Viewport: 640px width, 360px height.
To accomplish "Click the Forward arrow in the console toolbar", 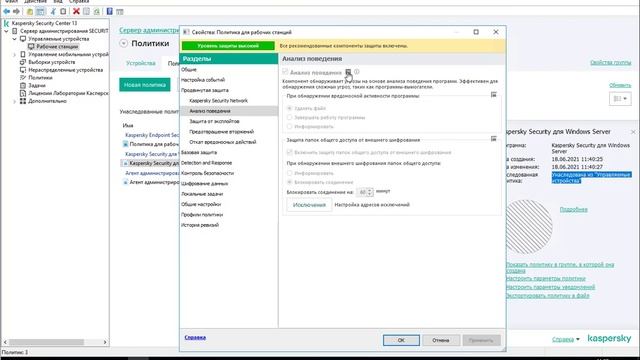I will click(16, 11).
